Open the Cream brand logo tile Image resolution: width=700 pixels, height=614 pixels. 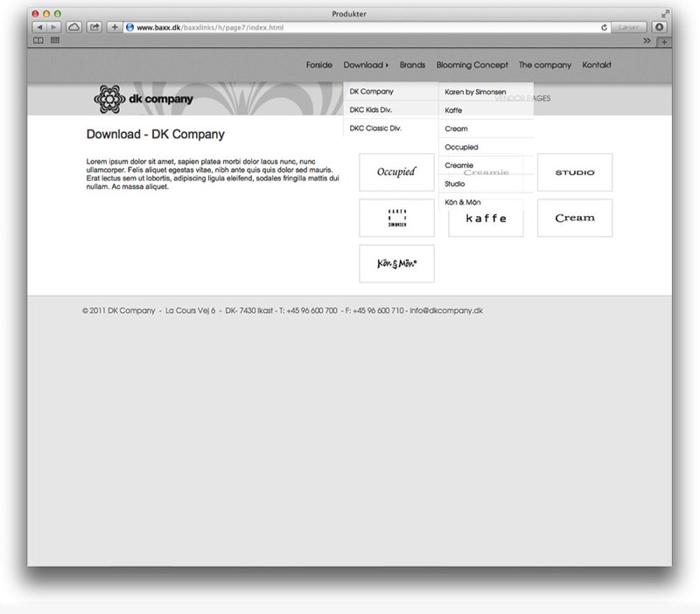click(x=575, y=218)
